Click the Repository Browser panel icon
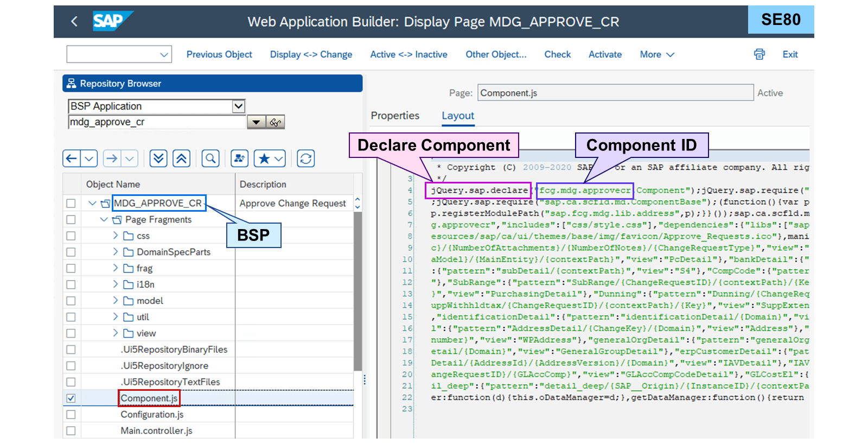The width and height of the screenshot is (868, 444). [71, 83]
